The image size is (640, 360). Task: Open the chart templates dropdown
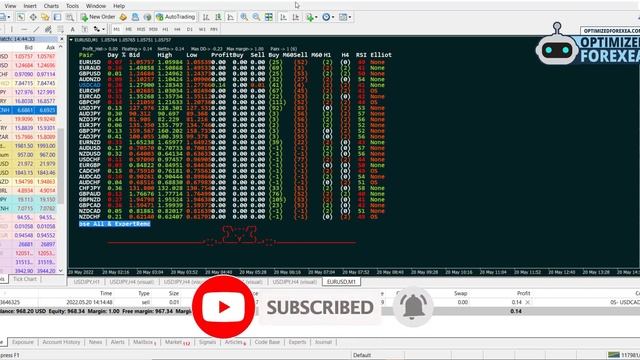coord(345,17)
